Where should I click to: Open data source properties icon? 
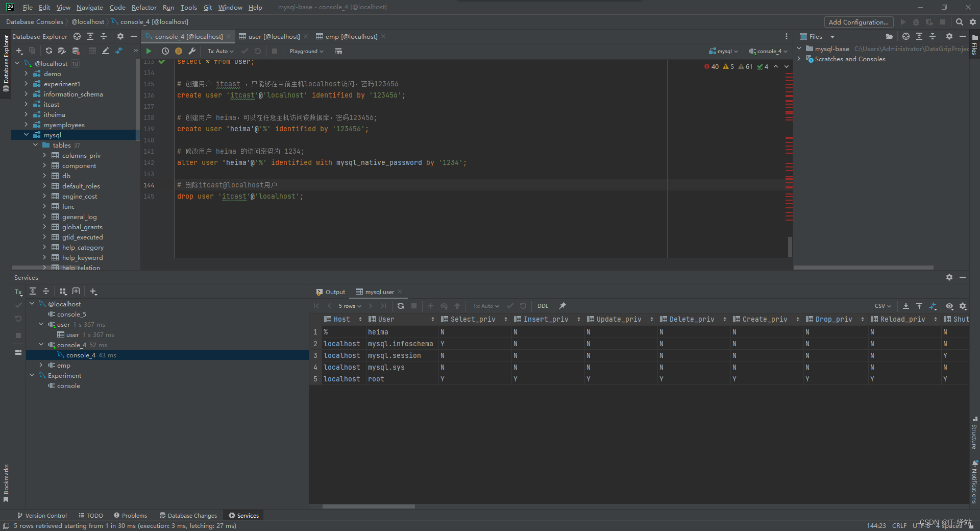pyautogui.click(x=62, y=51)
